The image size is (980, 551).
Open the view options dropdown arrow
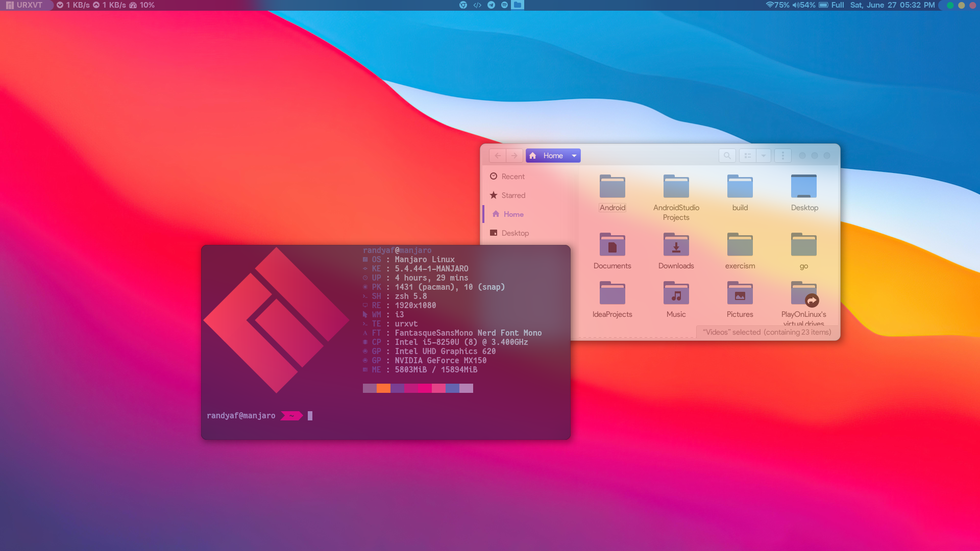click(764, 156)
